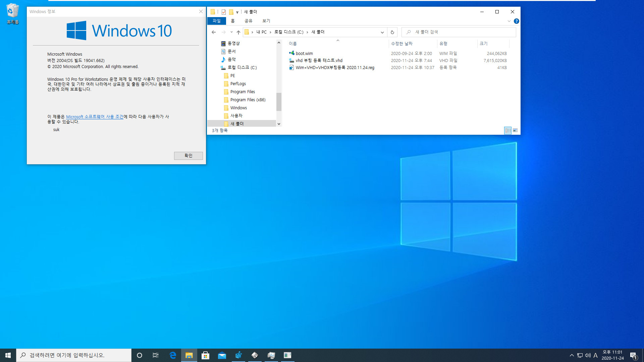Switch to the 보기 ribbon tab
Viewport: 644px width, 362px height.
coord(266,21)
